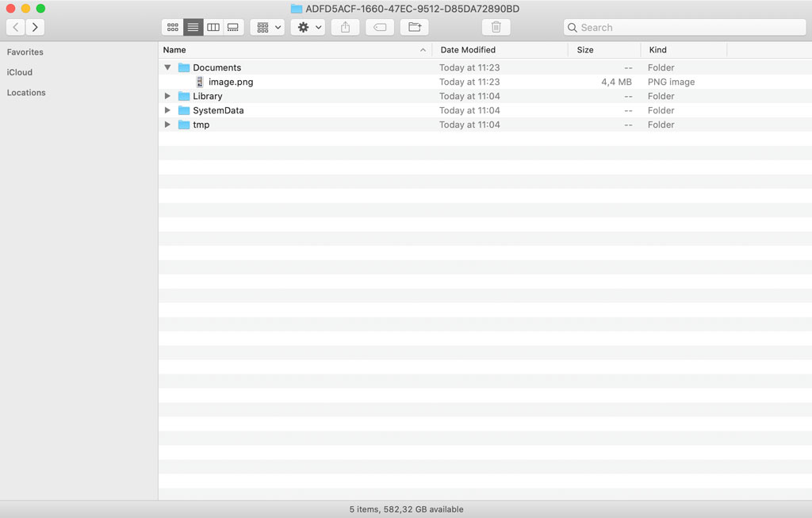Click the Edit Tags icon
Image resolution: width=812 pixels, height=518 pixels.
point(379,26)
